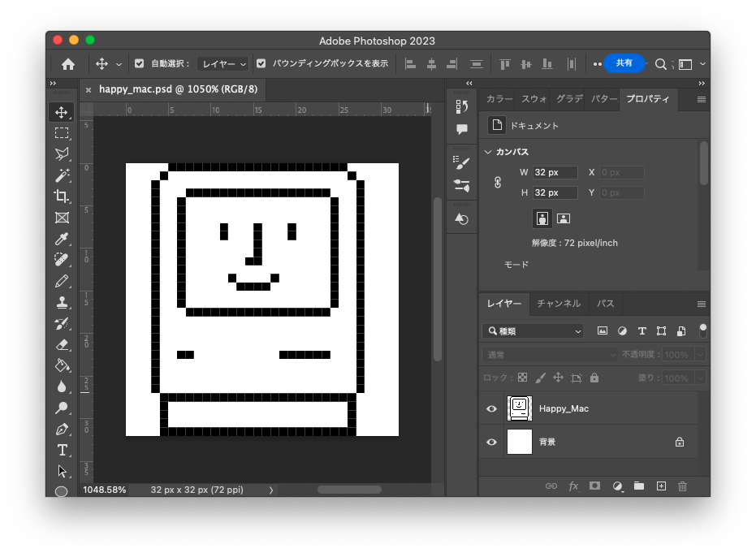This screenshot has height=557, width=756.
Task: Select the Blur tool
Action: 61,386
